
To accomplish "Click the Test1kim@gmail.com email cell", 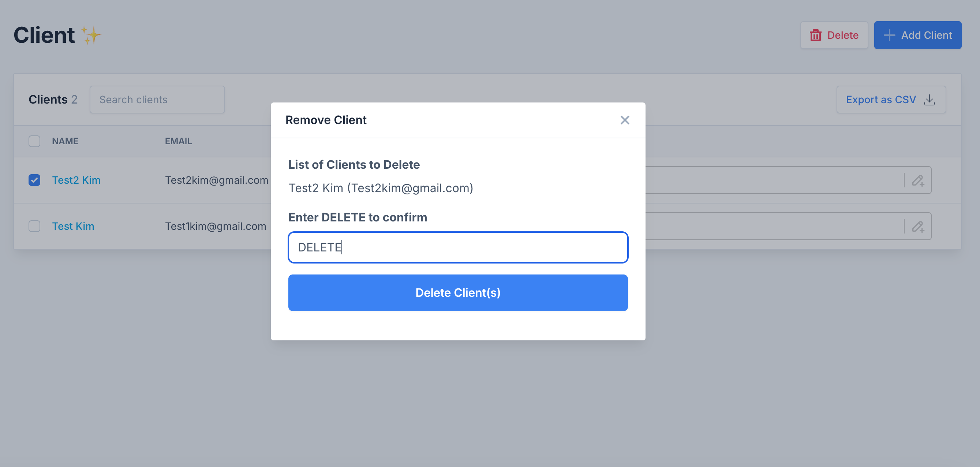I will click(x=215, y=226).
